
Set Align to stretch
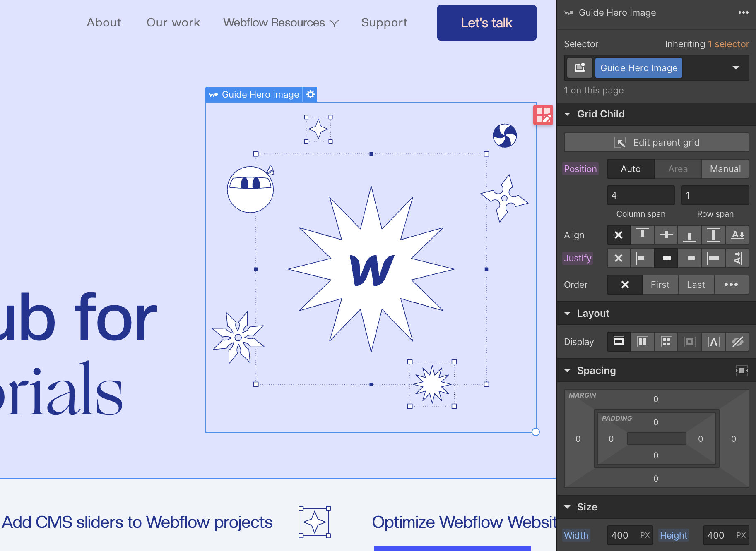(714, 235)
